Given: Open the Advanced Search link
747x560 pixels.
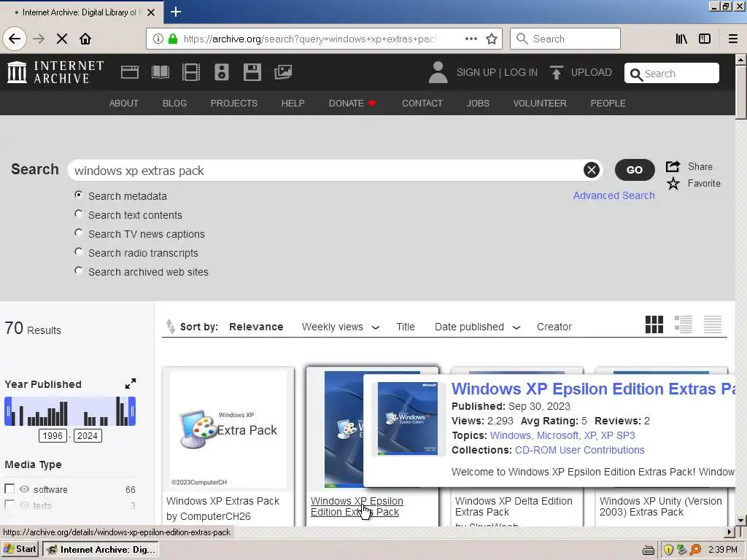Looking at the screenshot, I should (x=614, y=195).
